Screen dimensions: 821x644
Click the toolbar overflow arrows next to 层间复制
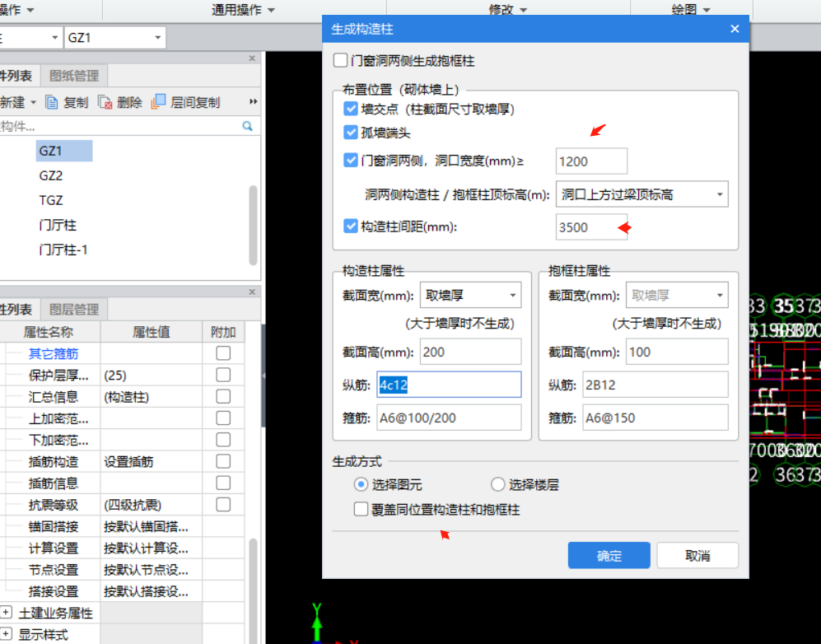click(x=254, y=101)
